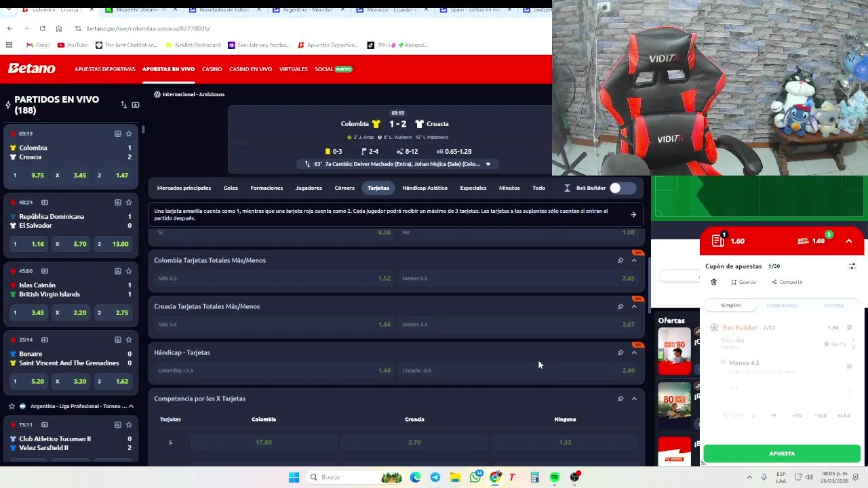Open Casino en Vivo in top menu
The height and width of the screenshot is (488, 868).
coord(250,69)
